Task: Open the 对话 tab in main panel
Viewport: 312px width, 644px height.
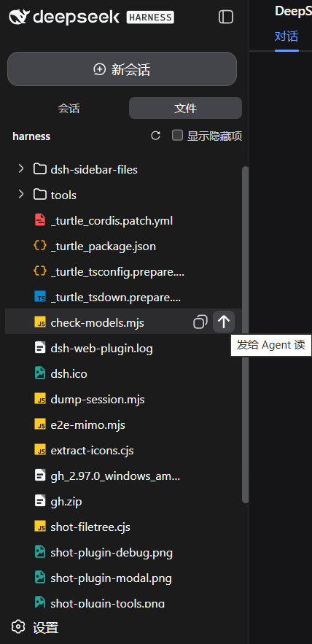Action: coord(286,36)
